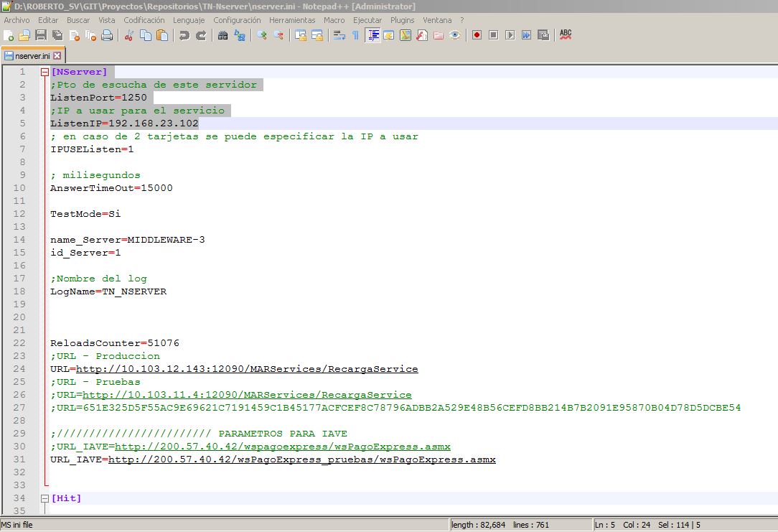The height and width of the screenshot is (532, 778).
Task: Open Find with the binoculars icon
Action: point(222,35)
